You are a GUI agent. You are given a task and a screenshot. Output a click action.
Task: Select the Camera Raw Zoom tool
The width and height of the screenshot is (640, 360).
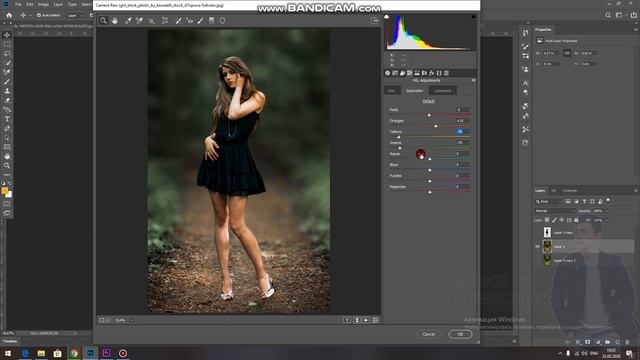click(x=103, y=20)
